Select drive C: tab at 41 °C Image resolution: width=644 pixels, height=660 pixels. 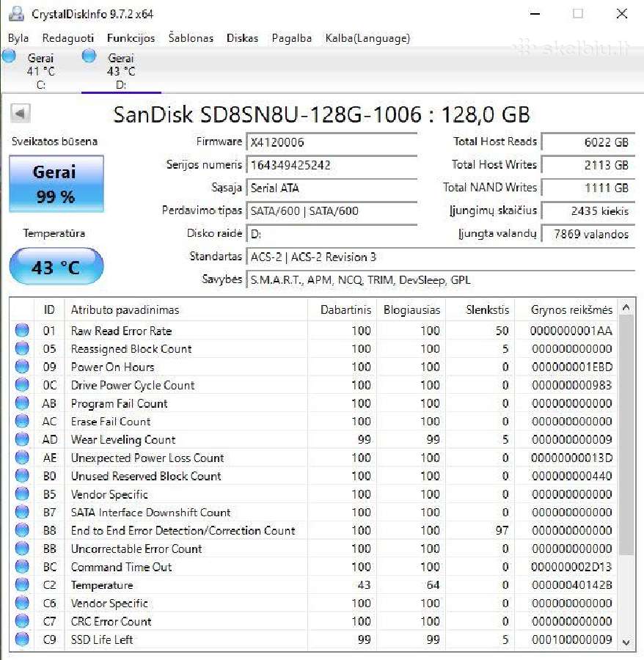pos(40,70)
